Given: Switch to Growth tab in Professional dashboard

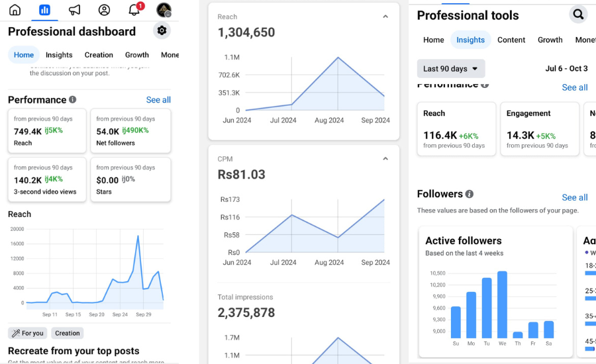Looking at the screenshot, I should 137,55.
